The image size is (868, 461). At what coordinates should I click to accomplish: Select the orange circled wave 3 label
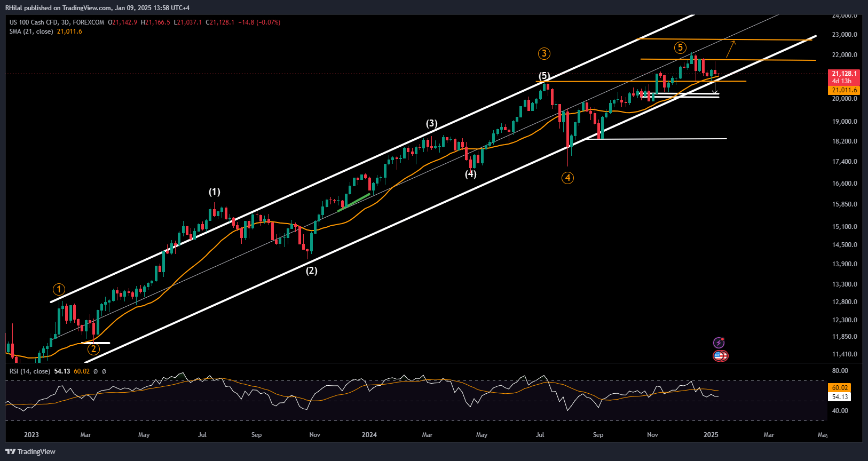click(544, 53)
